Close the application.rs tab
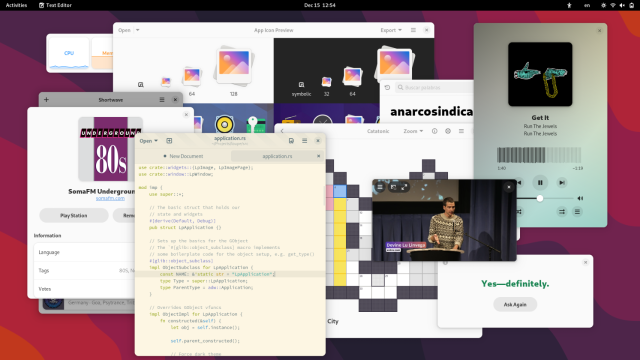The image size is (640, 360). point(318,156)
